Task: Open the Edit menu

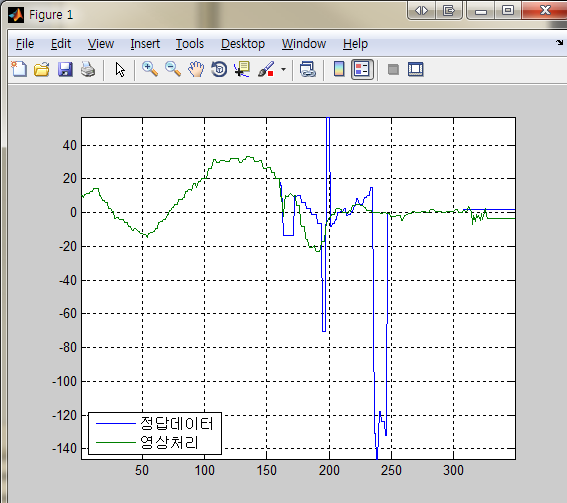Action: pyautogui.click(x=61, y=44)
